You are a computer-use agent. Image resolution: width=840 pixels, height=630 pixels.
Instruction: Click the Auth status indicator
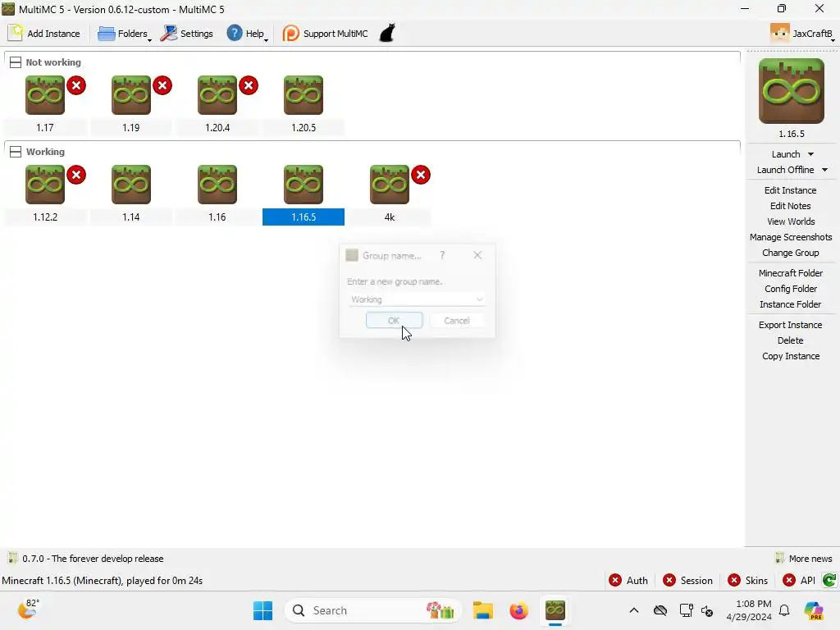pyautogui.click(x=628, y=580)
